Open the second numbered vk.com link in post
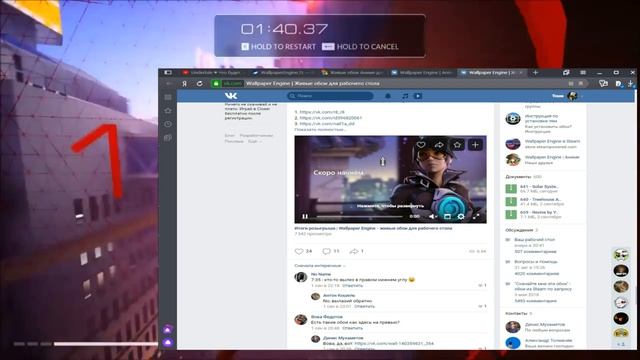Image resolution: width=640 pixels, height=360 pixels. pos(331,118)
